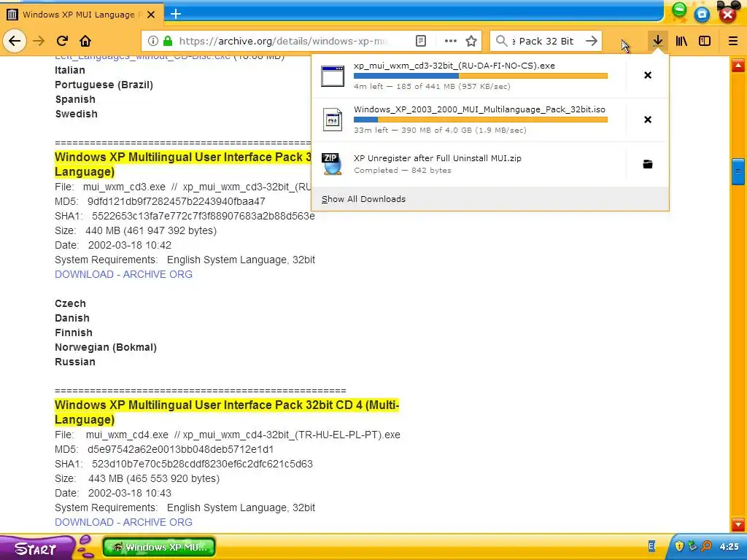Click the green minimize window button
The height and width of the screenshot is (560, 747).
click(679, 10)
